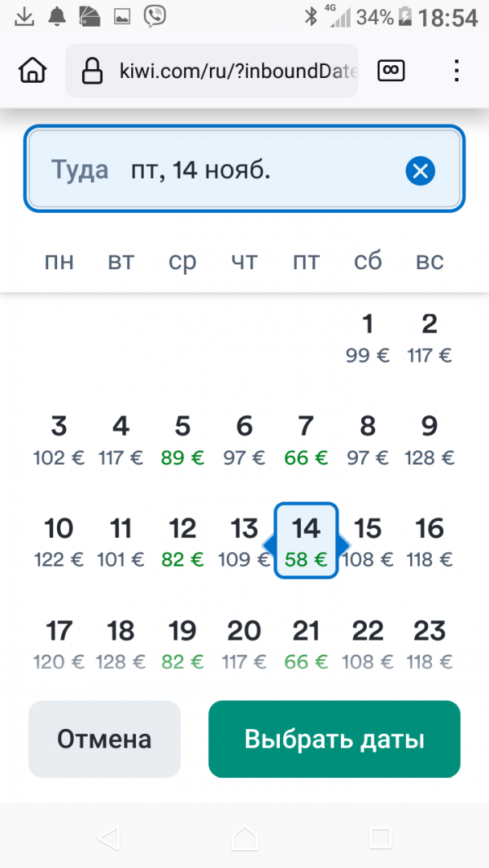Tap the browser home icon
Viewport: 489px width, 868px height.
coord(32,71)
